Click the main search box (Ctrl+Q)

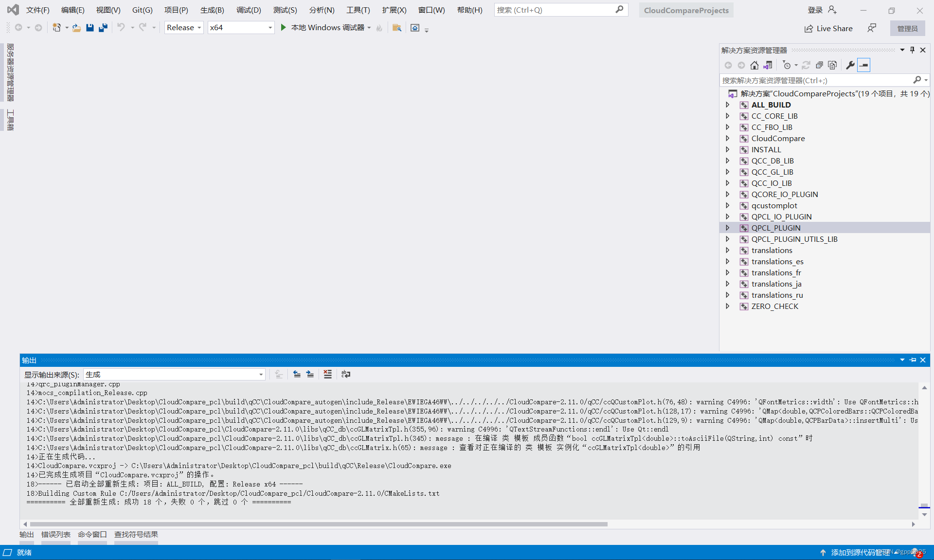(561, 10)
